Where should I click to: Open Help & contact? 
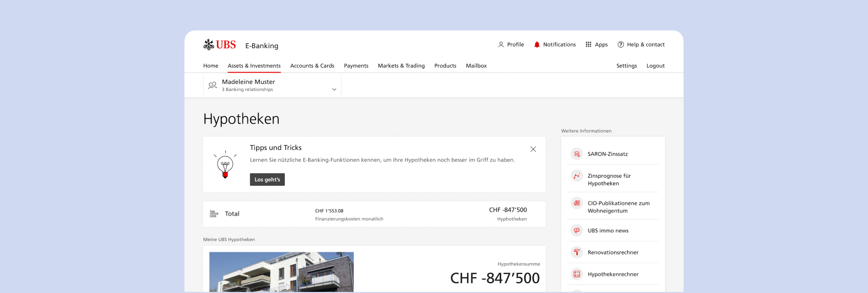646,44
